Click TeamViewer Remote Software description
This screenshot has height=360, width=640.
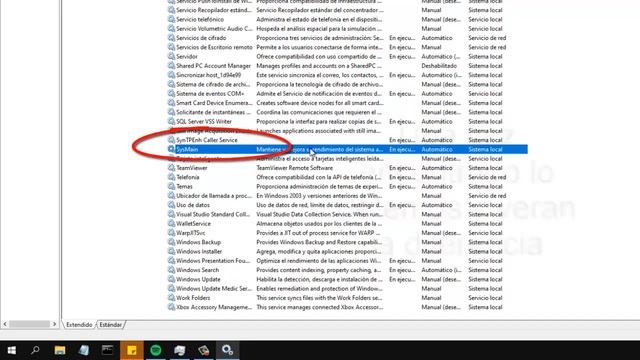point(294,168)
